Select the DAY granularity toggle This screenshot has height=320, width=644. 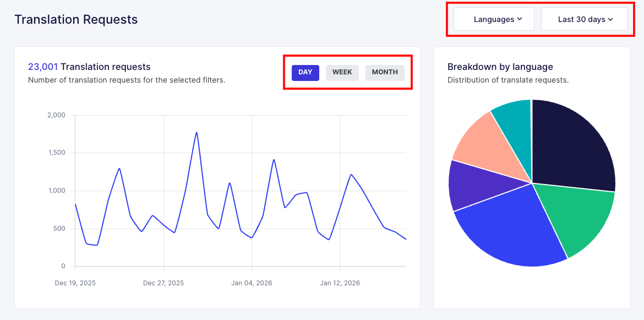point(305,72)
